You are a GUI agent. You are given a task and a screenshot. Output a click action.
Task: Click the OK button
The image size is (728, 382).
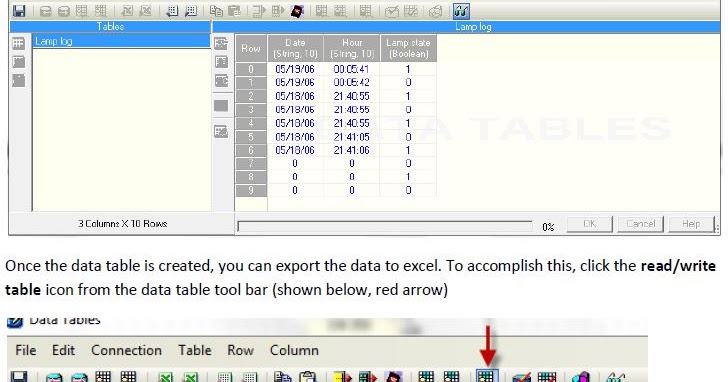(589, 224)
